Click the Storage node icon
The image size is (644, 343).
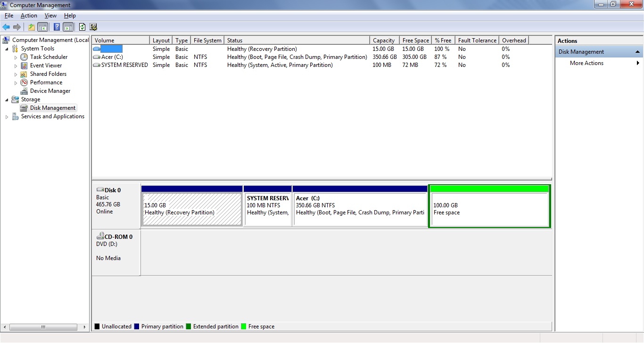(15, 99)
